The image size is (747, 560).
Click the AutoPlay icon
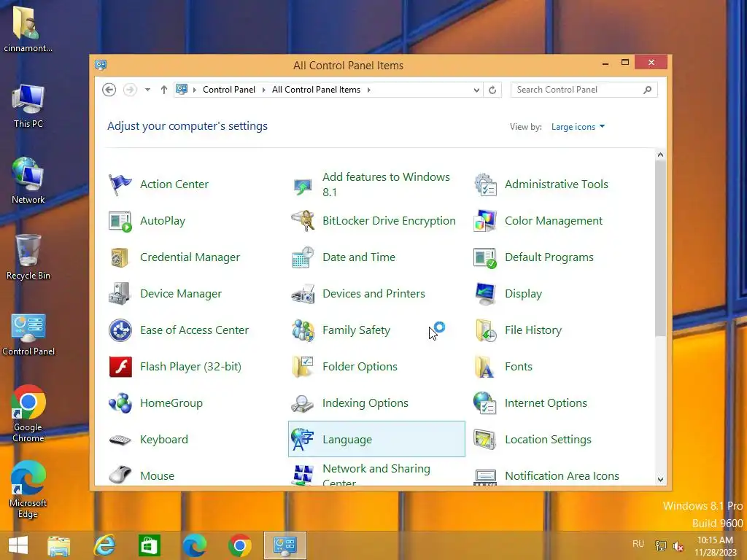pyautogui.click(x=120, y=221)
